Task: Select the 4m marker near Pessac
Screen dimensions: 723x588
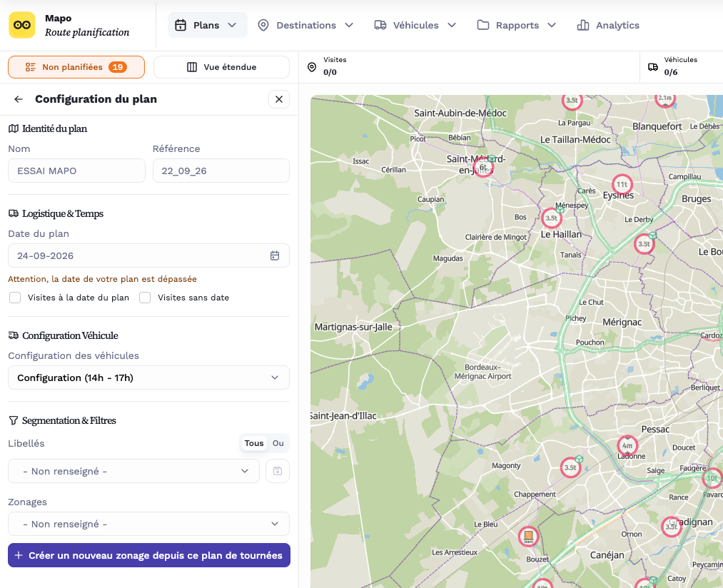Action: point(627,445)
